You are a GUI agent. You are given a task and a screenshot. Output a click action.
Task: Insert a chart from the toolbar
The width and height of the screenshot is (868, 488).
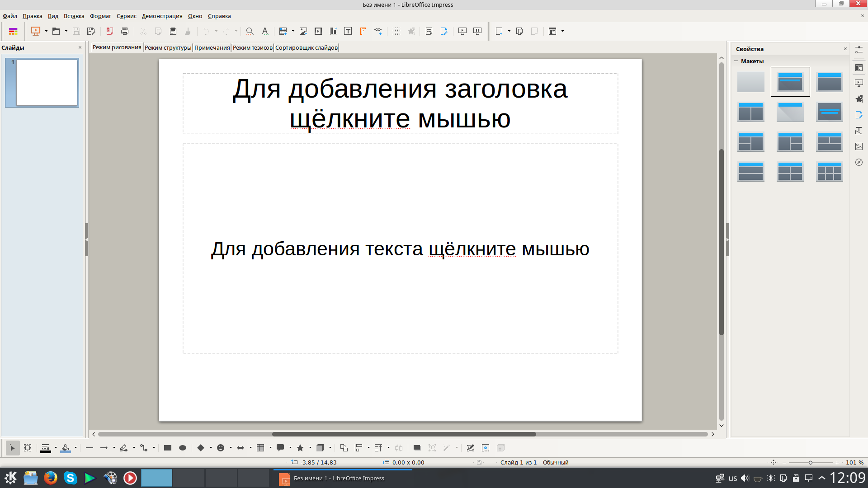333,31
